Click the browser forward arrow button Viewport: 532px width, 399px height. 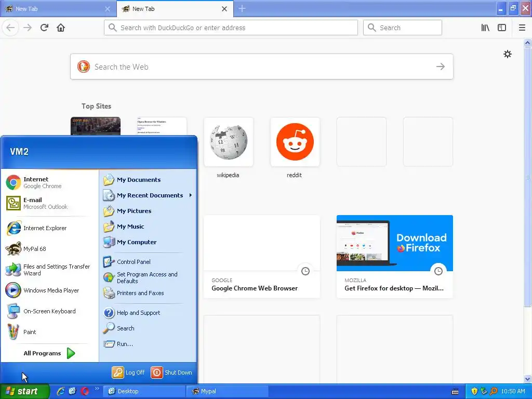coord(28,28)
